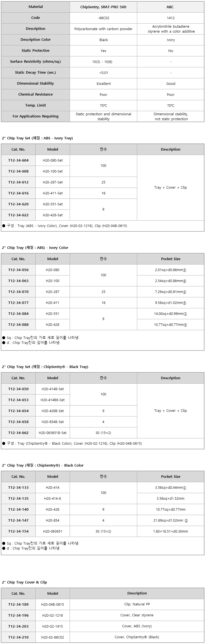This screenshot has height=644, width=205.
Task: Click model H20-02-66C02
Action: click(53, 637)
